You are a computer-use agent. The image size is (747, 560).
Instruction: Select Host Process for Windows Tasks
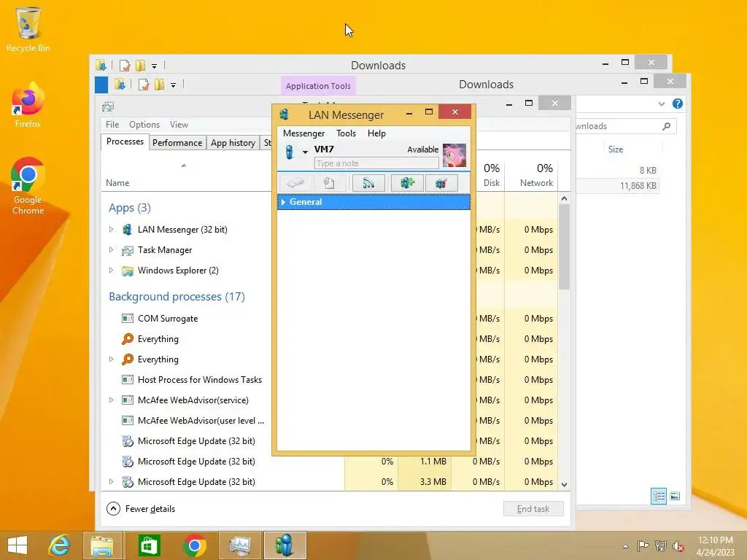pos(200,379)
